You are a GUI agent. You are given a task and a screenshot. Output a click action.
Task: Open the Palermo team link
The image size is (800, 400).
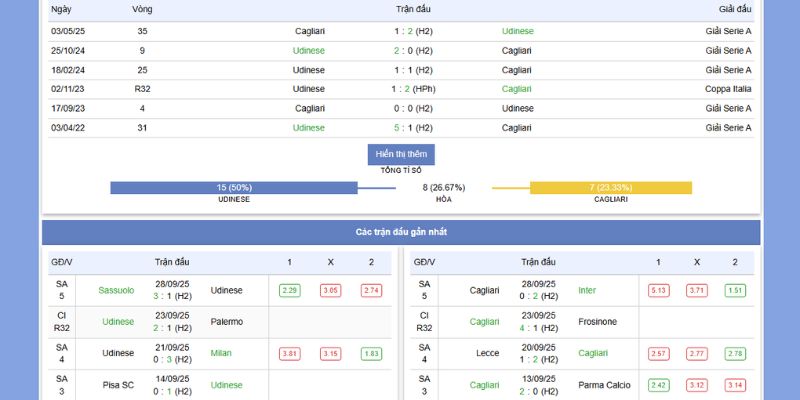[227, 321]
